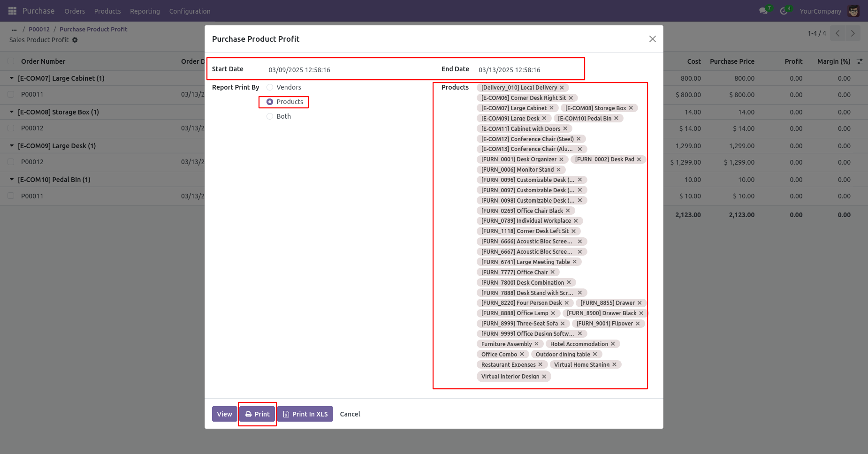Collapse the [E-COM09] Large Desk group
Screen dimensions: 868x454
click(12, 146)
